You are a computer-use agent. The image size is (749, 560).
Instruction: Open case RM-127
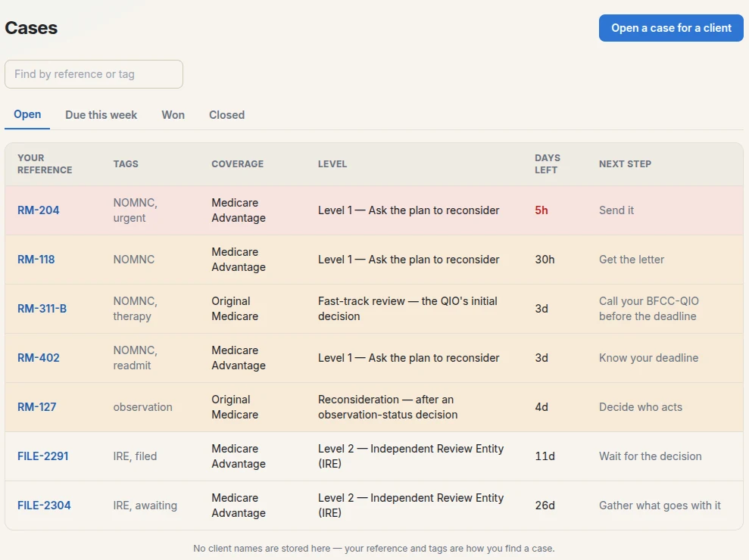37,406
